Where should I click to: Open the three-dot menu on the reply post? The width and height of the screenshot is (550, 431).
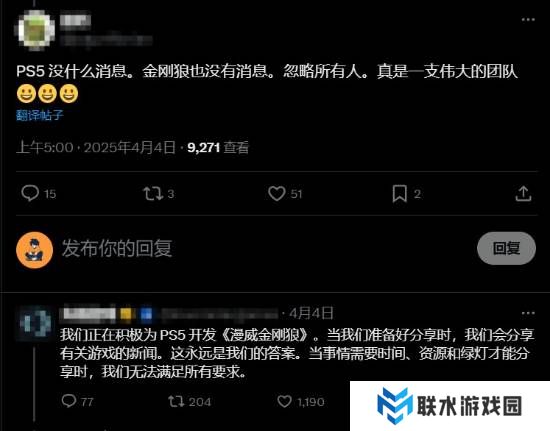tap(528, 313)
